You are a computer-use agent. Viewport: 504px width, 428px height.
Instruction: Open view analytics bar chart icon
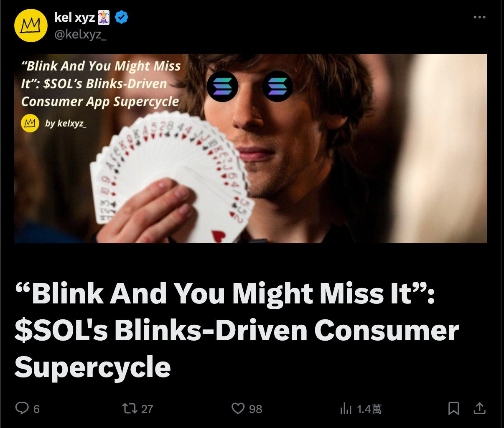[346, 408]
